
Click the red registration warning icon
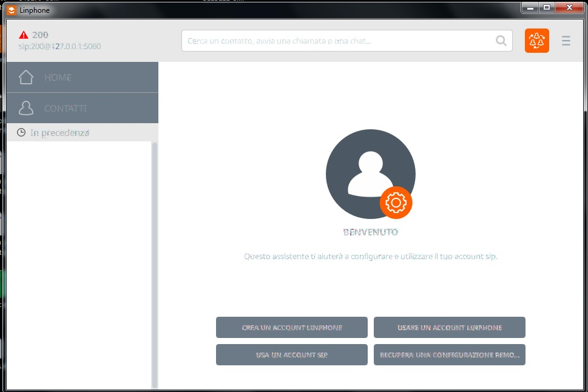[24, 35]
